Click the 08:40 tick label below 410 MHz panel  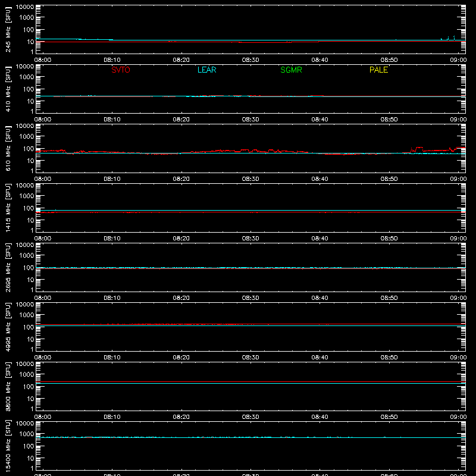(x=320, y=120)
